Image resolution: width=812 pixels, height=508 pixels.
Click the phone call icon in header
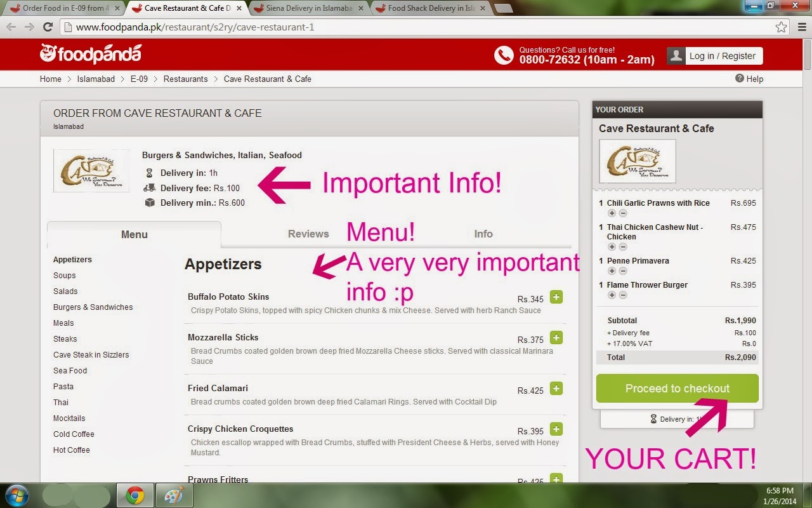click(x=504, y=55)
